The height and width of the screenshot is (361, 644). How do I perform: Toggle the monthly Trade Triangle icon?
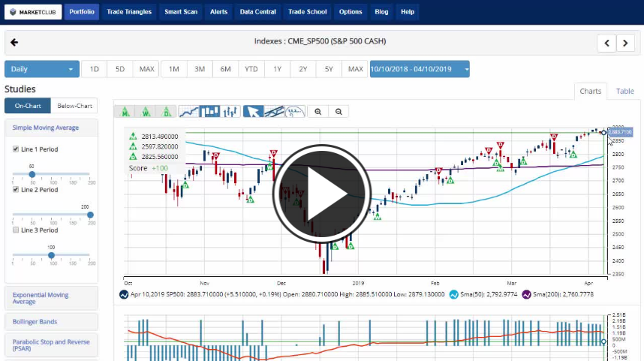click(125, 111)
